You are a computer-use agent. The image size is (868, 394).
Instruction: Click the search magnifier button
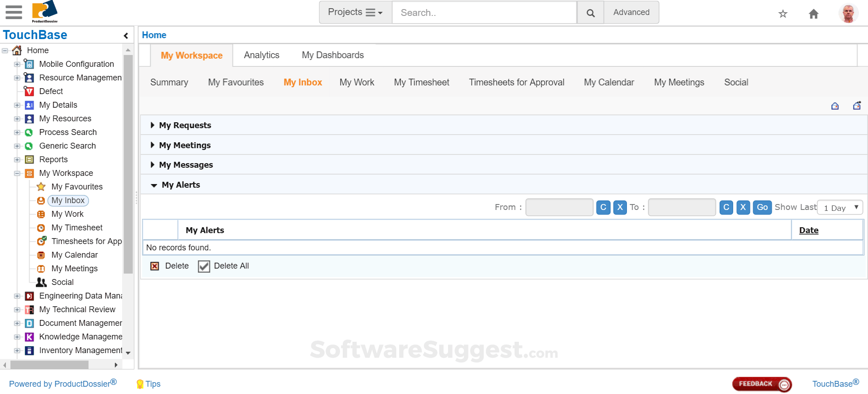click(590, 13)
